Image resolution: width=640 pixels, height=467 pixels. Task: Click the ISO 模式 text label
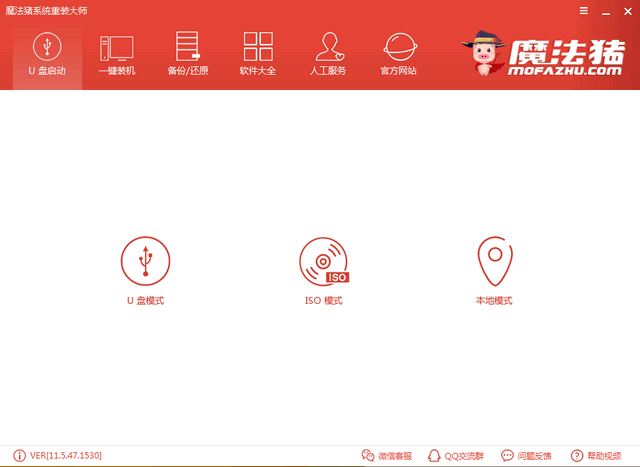coord(324,300)
